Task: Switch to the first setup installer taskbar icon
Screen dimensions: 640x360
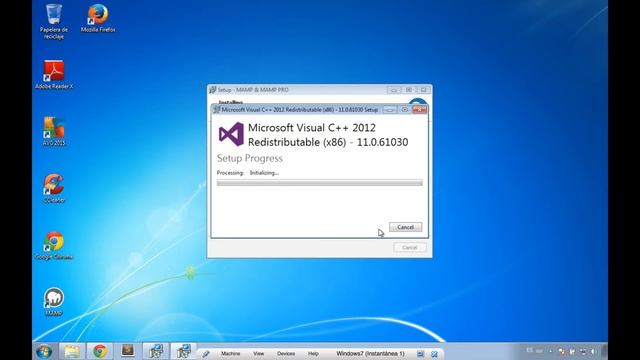Action: 156,351
